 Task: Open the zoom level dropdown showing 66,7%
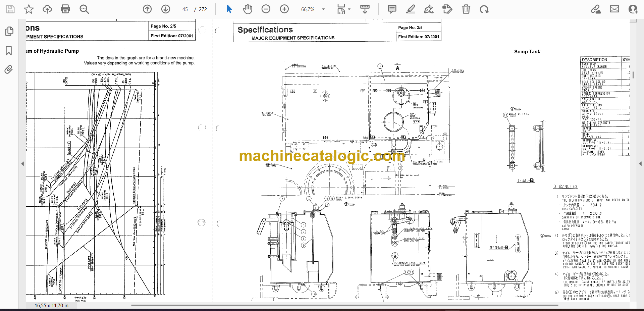pyautogui.click(x=313, y=9)
